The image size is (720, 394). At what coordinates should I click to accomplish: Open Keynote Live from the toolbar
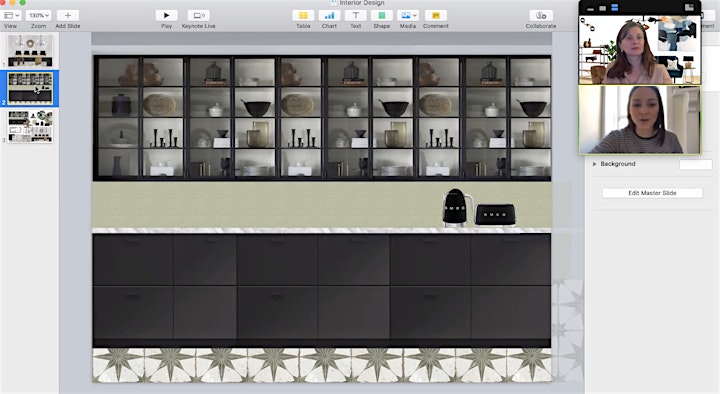coord(198,15)
